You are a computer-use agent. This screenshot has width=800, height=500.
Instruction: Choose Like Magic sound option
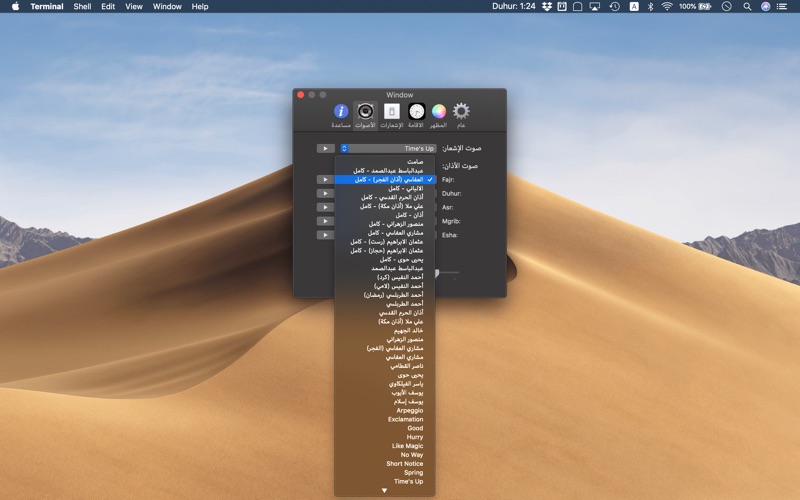(385, 446)
